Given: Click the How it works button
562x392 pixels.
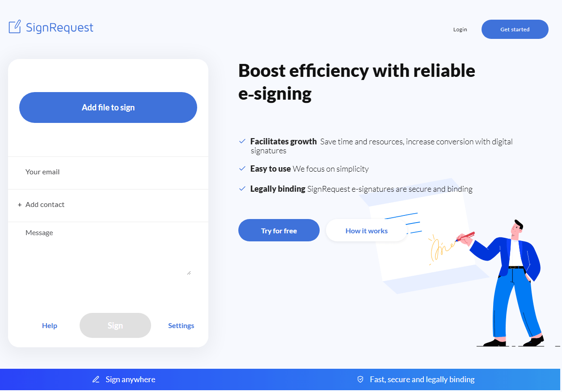Looking at the screenshot, I should click(x=367, y=230).
